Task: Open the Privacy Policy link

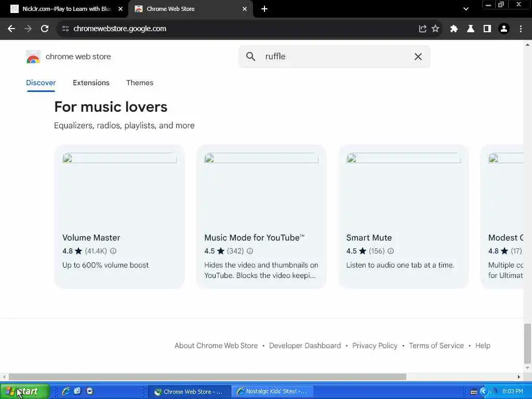Action: point(375,345)
